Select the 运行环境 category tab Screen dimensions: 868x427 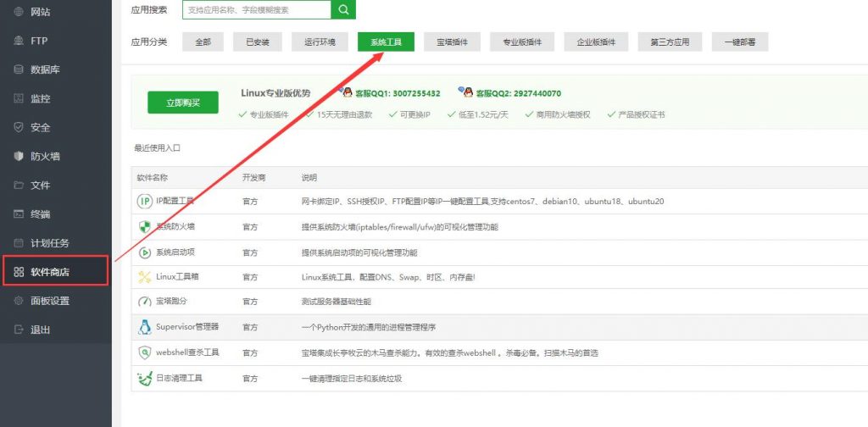tap(320, 42)
